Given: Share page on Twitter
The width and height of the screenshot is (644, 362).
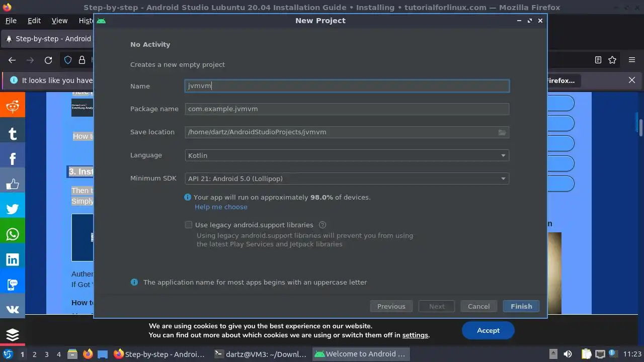Looking at the screenshot, I should [x=13, y=209].
